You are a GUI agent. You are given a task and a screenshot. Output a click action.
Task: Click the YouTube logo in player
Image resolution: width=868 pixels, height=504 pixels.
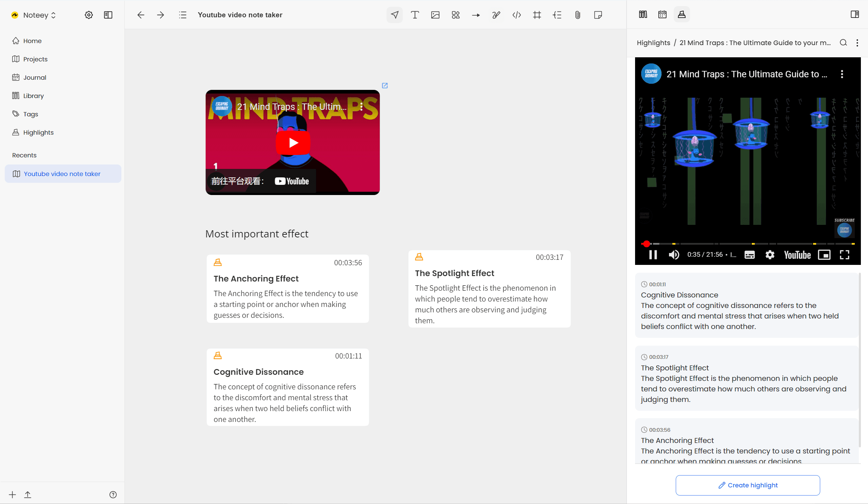click(797, 255)
